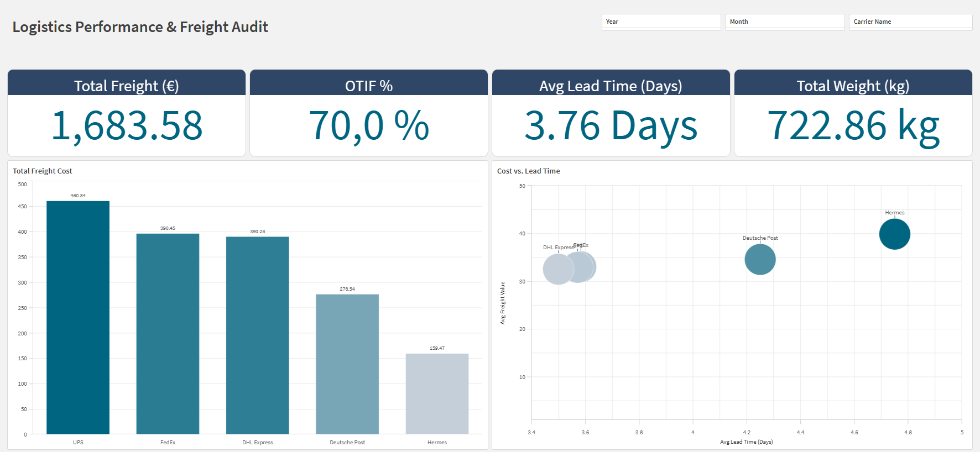Click the Cost vs. Lead Time chart title
The height and width of the screenshot is (452, 980).
click(x=529, y=171)
